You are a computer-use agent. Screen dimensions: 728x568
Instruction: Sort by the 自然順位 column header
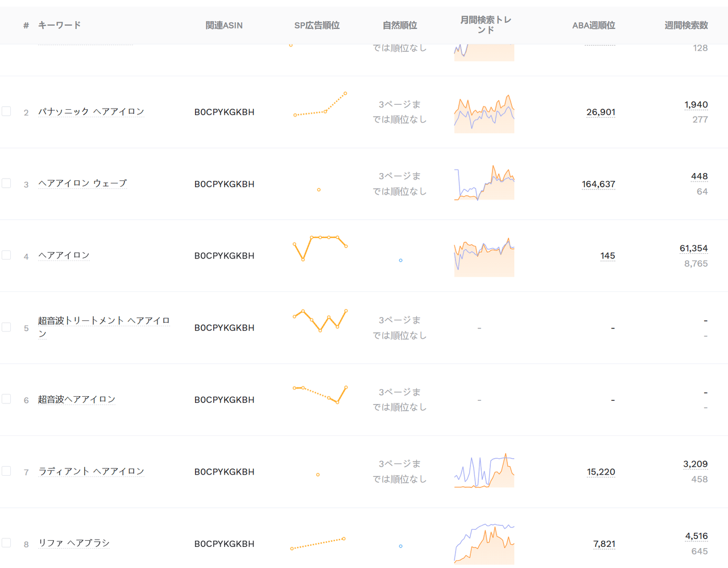(400, 25)
